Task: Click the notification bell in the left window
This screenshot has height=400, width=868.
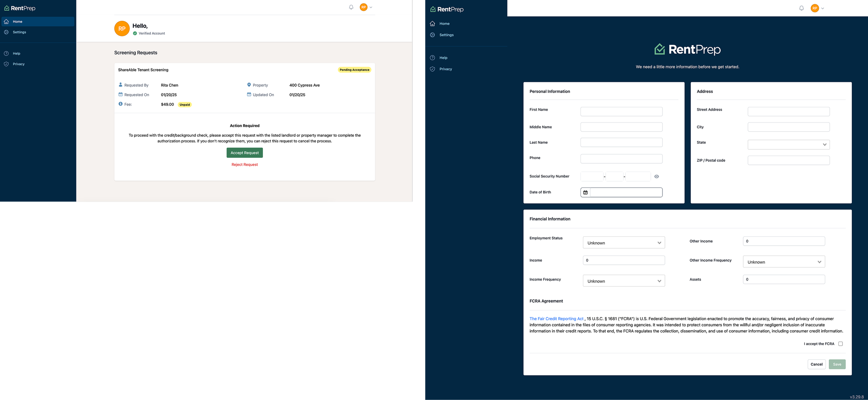Action: pyautogui.click(x=351, y=7)
